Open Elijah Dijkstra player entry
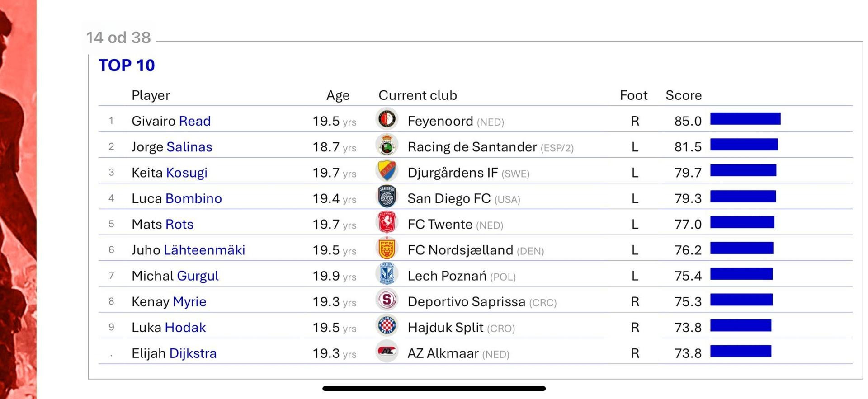Image resolution: width=868 pixels, height=399 pixels. pos(174,353)
